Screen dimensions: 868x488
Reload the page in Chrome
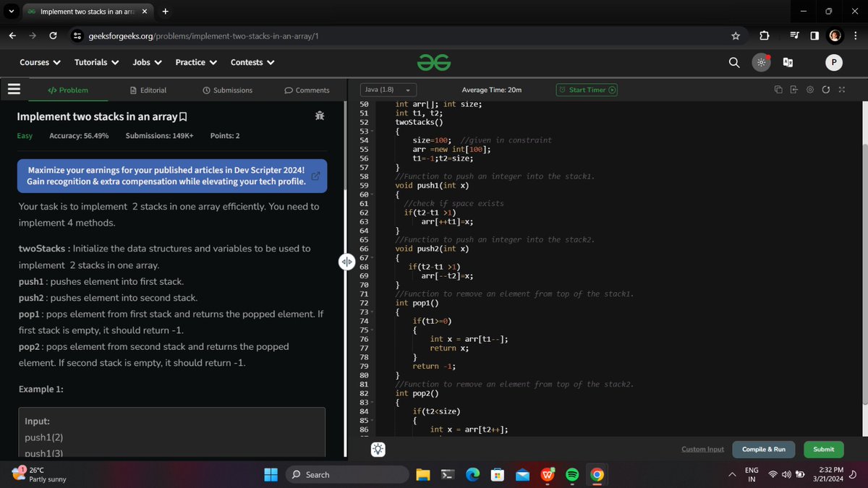pyautogui.click(x=53, y=36)
